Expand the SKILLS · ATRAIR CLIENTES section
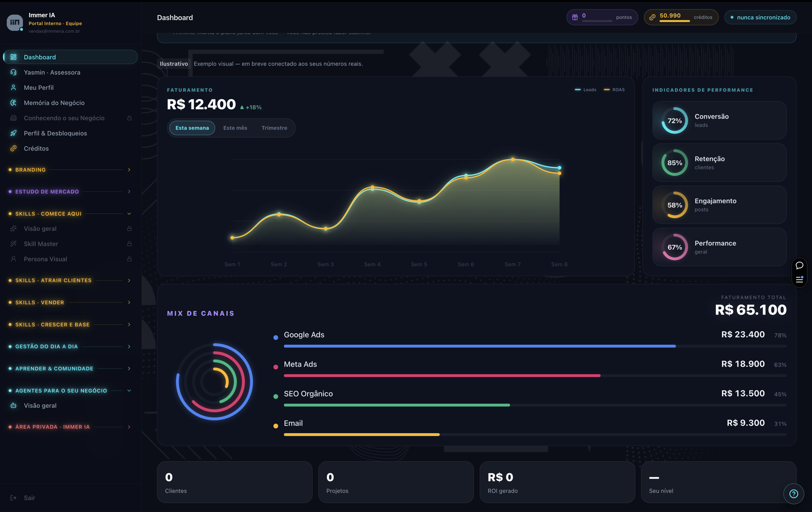The width and height of the screenshot is (812, 512). pyautogui.click(x=70, y=281)
